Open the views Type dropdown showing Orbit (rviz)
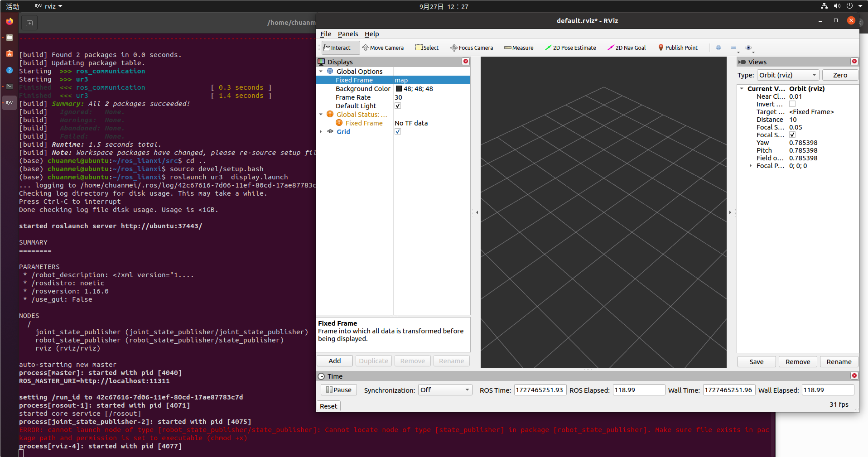The height and width of the screenshot is (457, 868). pos(788,75)
